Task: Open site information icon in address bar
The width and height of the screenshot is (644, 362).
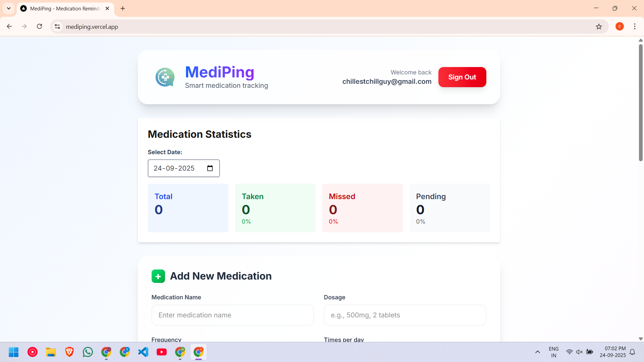Action: 57,26
